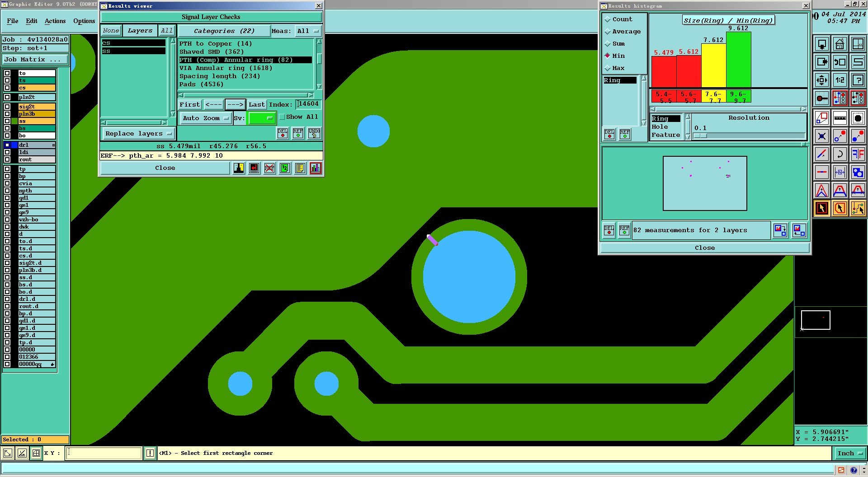
Task: Click the histogram chart icon in Results viewer
Action: [x=316, y=168]
